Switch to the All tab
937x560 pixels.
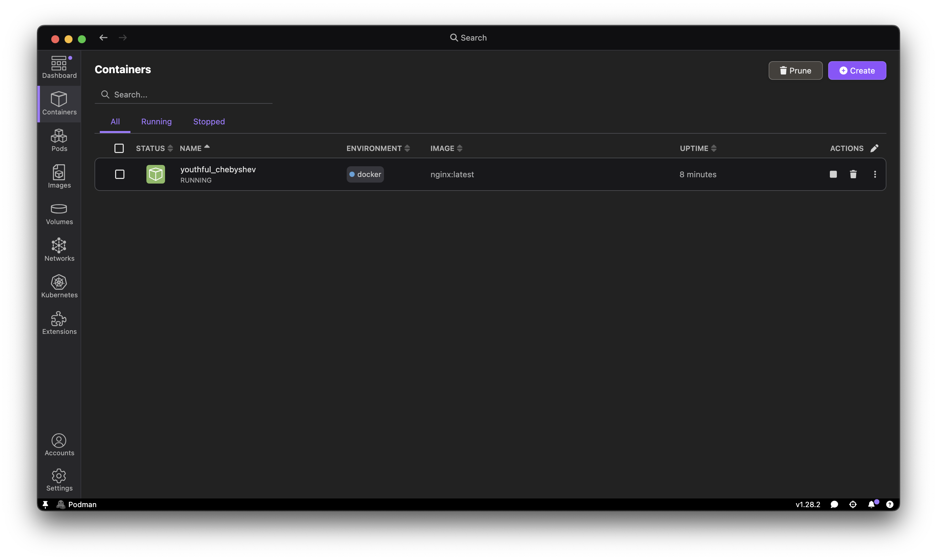coord(115,121)
